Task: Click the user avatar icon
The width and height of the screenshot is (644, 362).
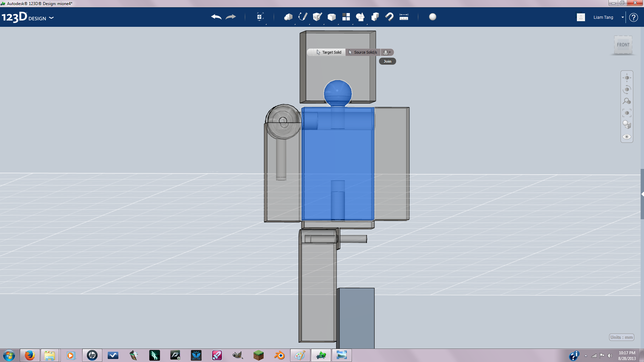Action: point(581,17)
